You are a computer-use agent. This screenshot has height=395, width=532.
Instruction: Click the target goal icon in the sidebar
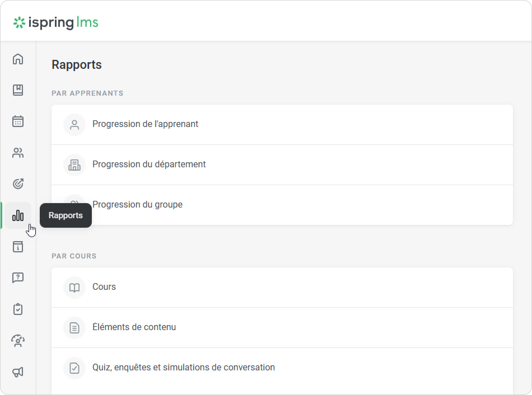point(18,184)
